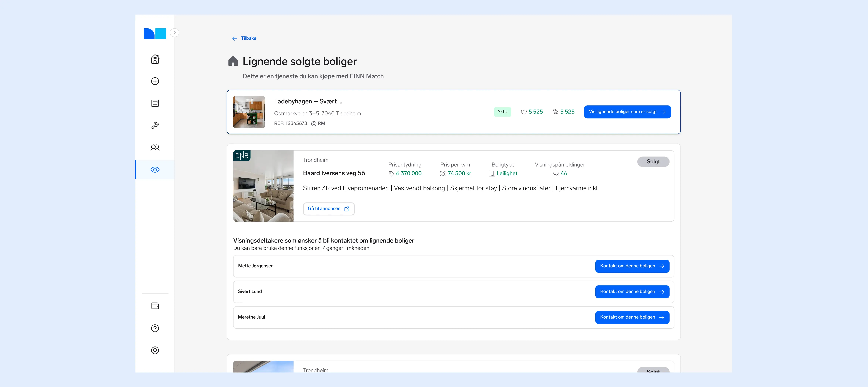
Task: Click the reference REF: 12345678
Action: pyautogui.click(x=290, y=123)
